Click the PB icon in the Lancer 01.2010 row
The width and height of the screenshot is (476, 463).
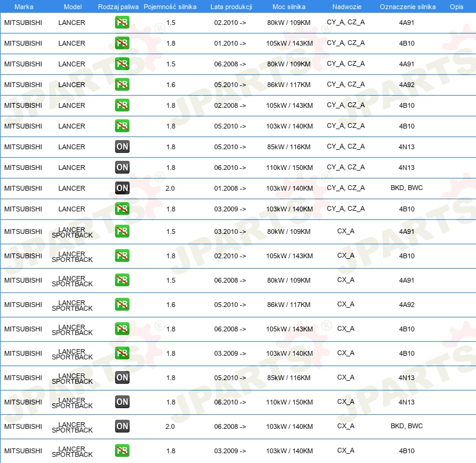(122, 43)
